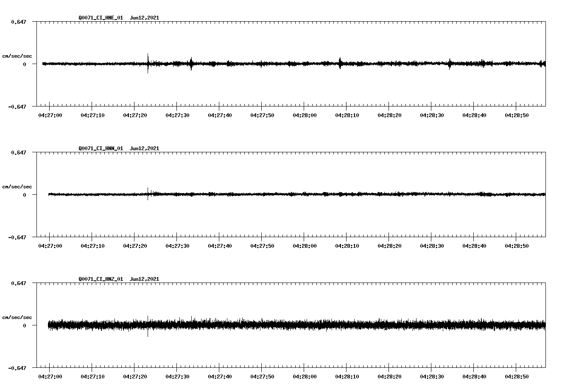Click the 04:27:10 time label under HNE plot

92,115
